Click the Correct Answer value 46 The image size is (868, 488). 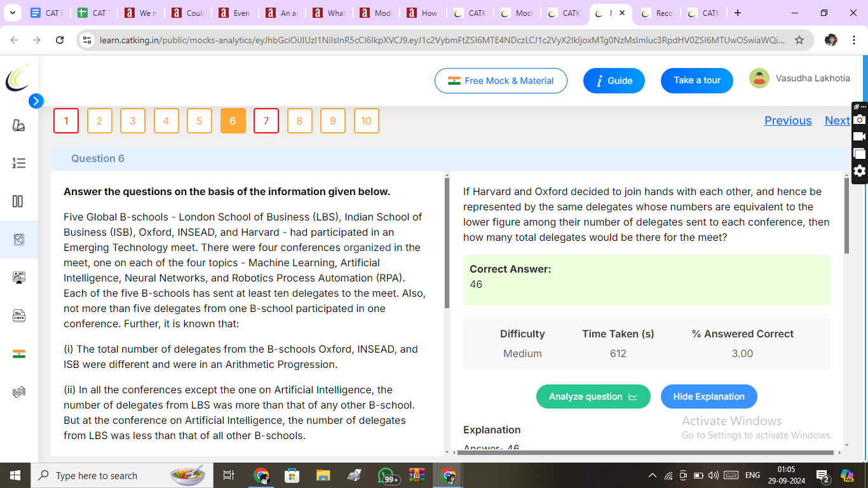point(476,284)
